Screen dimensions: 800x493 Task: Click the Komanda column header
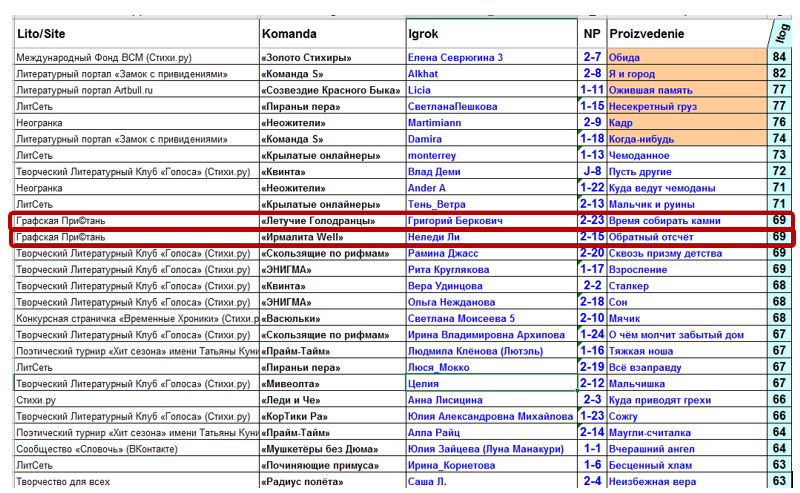[x=289, y=33]
